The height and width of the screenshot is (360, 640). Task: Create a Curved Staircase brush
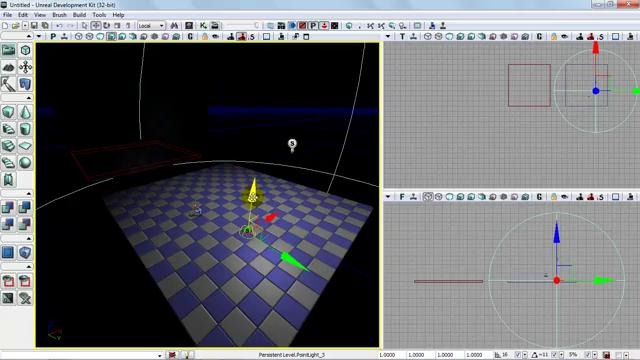[8, 129]
